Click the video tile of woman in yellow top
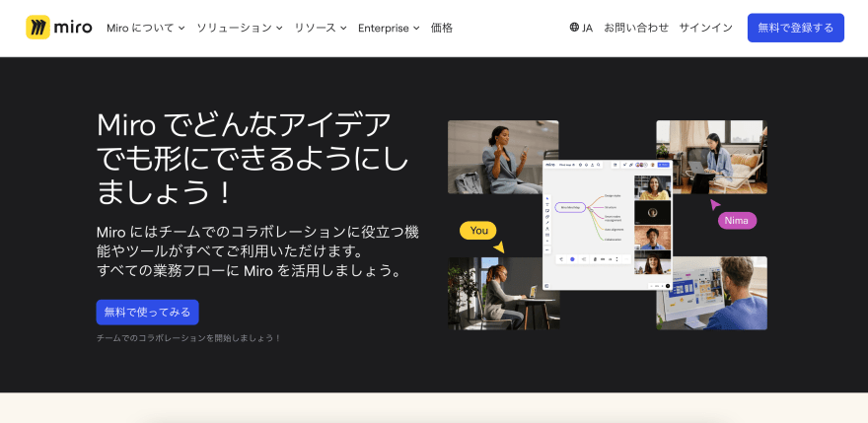The width and height of the screenshot is (868, 423). pyautogui.click(x=652, y=187)
